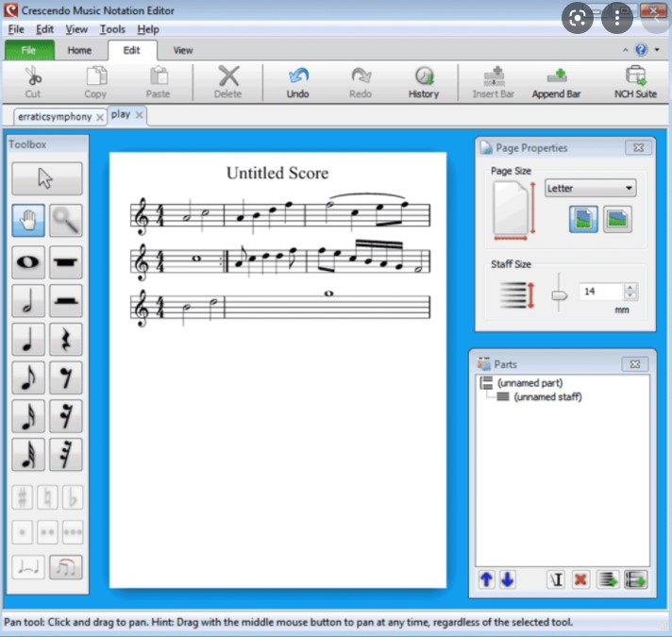Choose the quarter rest tool
The width and height of the screenshot is (672, 637).
pos(65,340)
